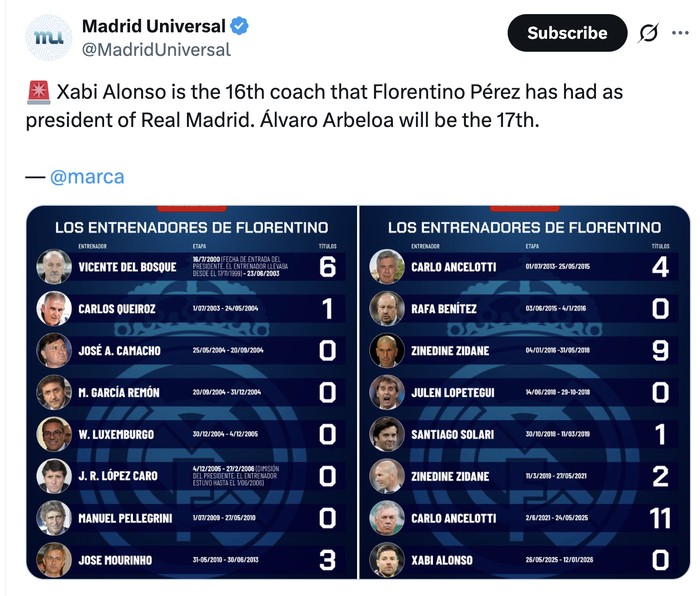Open the Madrid Universal display name

tap(154, 26)
